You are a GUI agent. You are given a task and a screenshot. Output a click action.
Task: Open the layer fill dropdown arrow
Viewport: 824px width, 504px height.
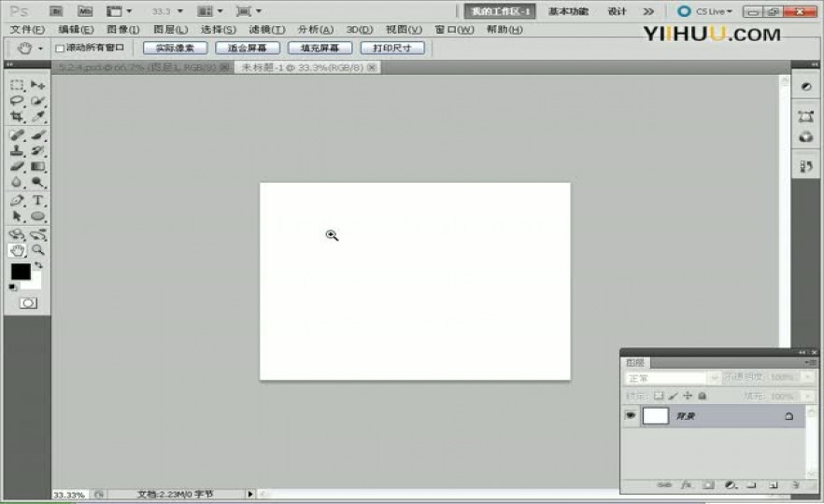[x=808, y=396]
